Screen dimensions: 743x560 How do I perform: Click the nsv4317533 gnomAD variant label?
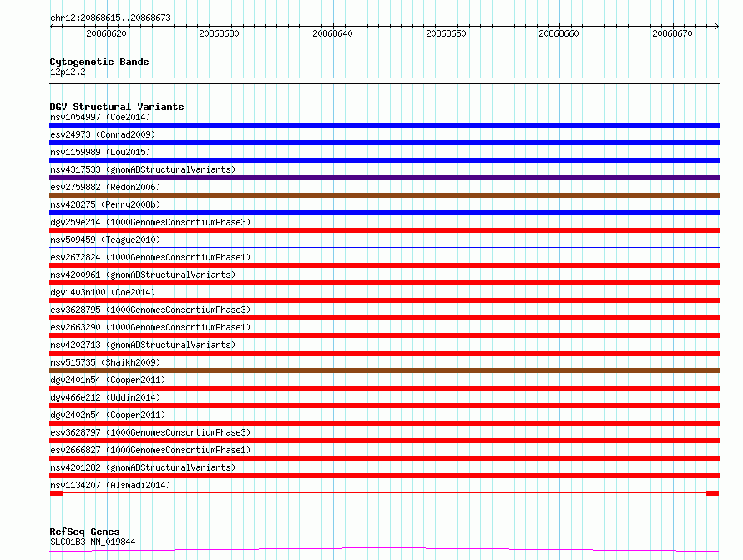[143, 169]
